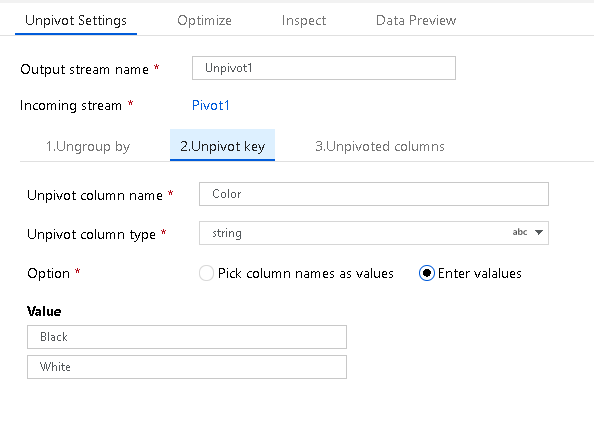Click the dropdown arrow beside abc
This screenshot has width=594, height=427.
tap(539, 232)
